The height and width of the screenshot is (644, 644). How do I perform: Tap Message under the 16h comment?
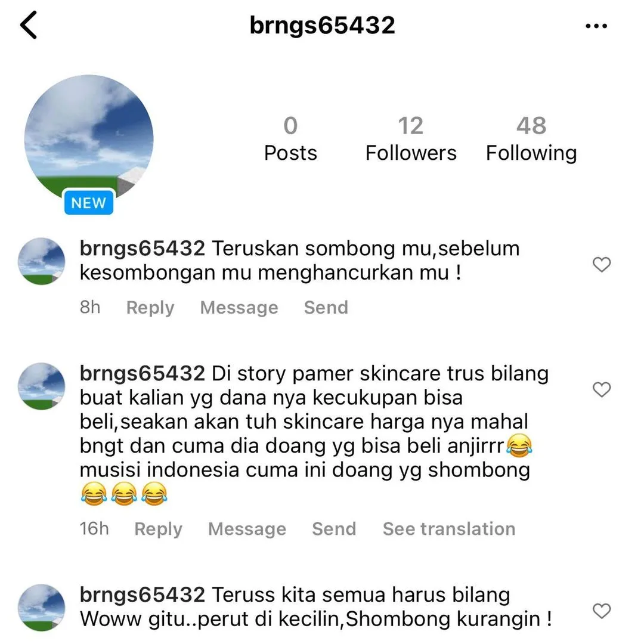coord(247,528)
